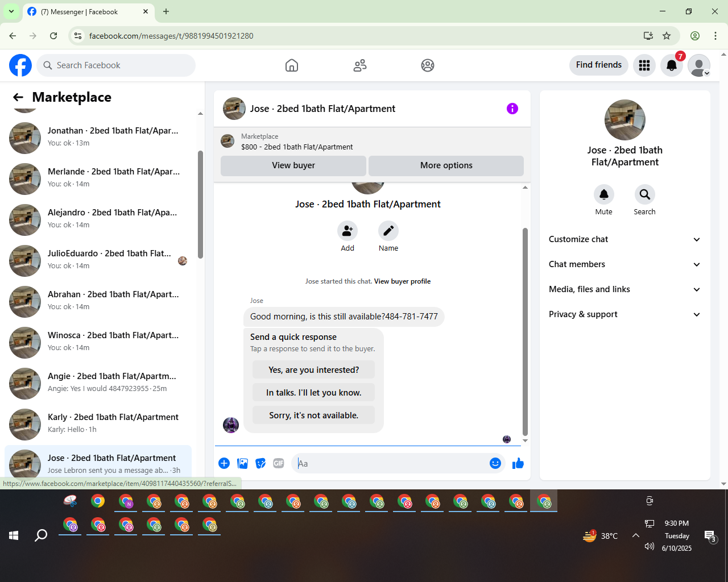This screenshot has width=728, height=582.
Task: Mute the conversation with bell icon
Action: [x=604, y=194]
